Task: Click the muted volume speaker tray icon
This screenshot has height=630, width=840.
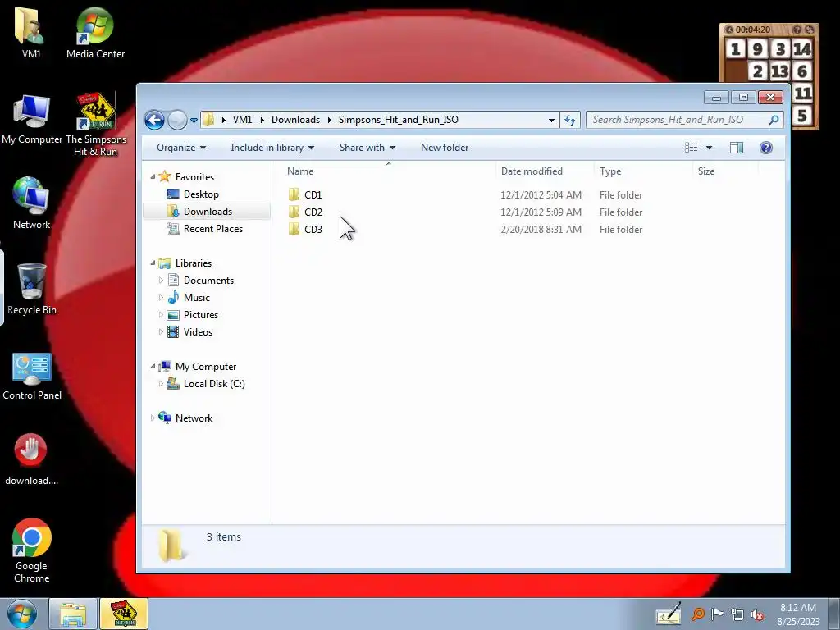Action: click(x=757, y=615)
